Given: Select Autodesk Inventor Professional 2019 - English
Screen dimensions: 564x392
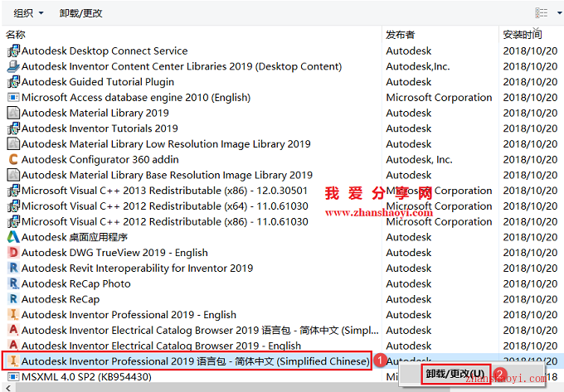Looking at the screenshot, I should click(129, 314).
